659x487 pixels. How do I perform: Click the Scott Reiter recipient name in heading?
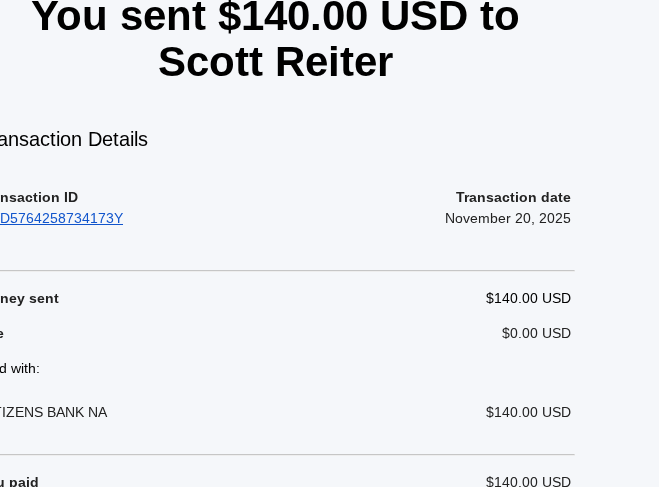(275, 62)
